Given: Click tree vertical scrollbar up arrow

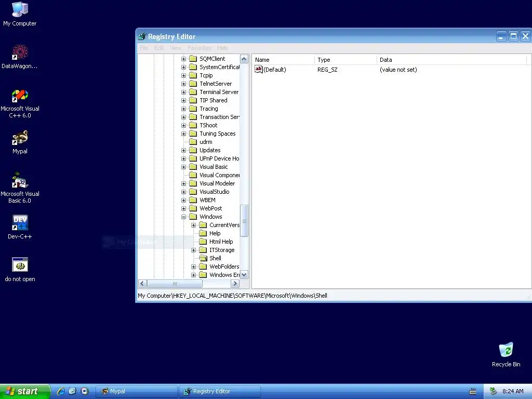Looking at the screenshot, I should coord(244,59).
